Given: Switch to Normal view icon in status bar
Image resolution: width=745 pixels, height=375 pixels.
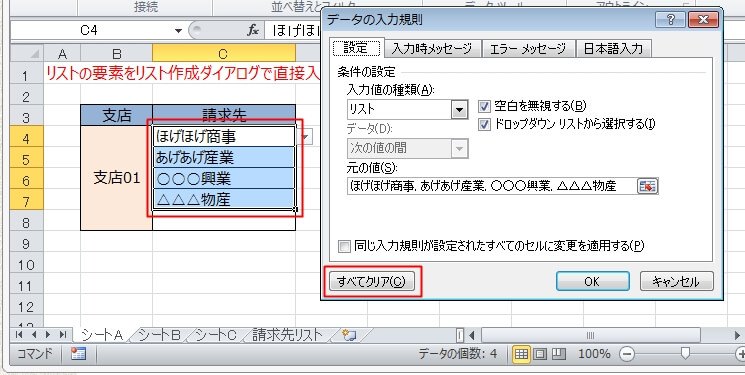Looking at the screenshot, I should pos(521,354).
